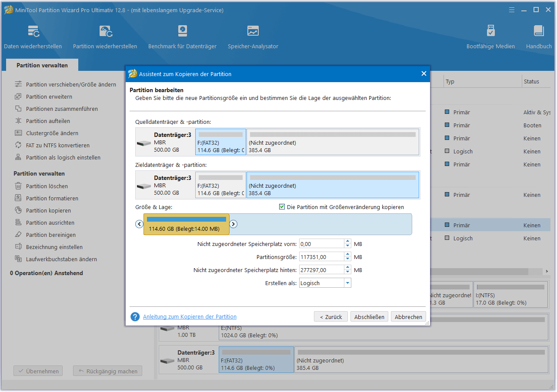Click E:(NTFS) 1024.0 GB partition on disk map
Viewport: 557px width, 392px height.
383,327
